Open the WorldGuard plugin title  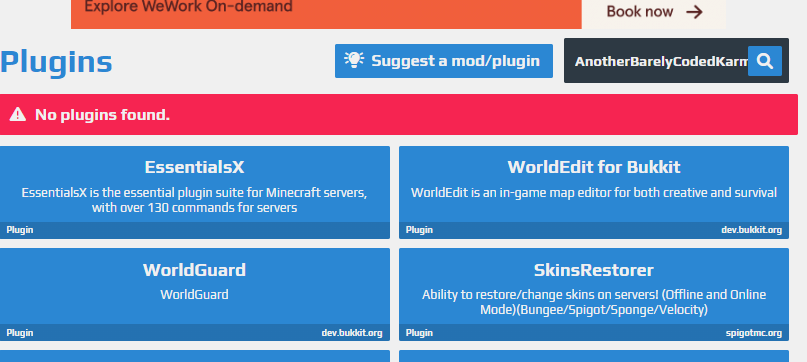point(195,270)
